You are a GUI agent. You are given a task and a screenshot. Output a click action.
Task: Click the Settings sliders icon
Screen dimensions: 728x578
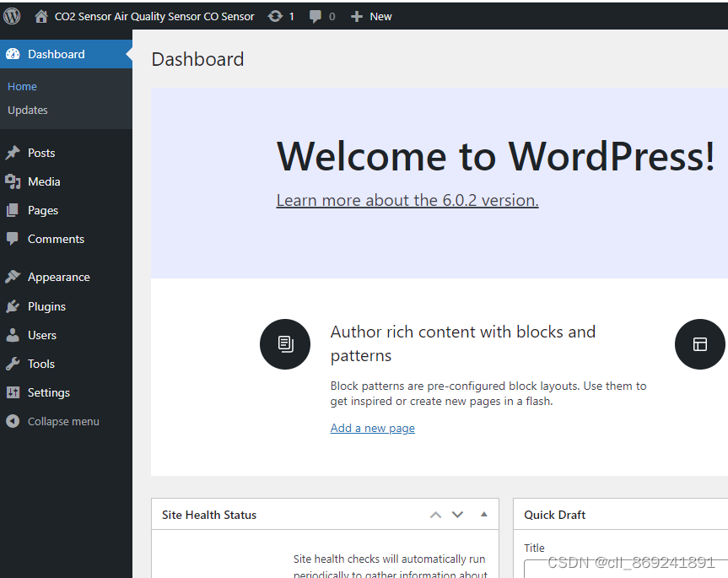pos(13,392)
